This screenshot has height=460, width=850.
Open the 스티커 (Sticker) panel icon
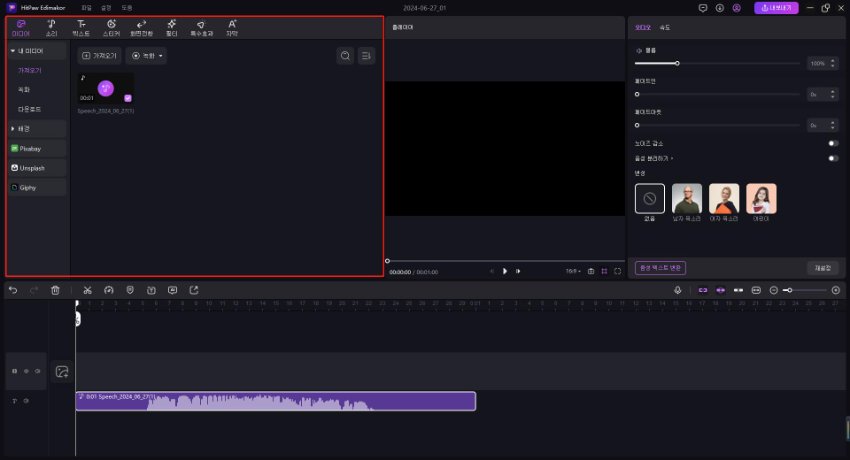110,27
